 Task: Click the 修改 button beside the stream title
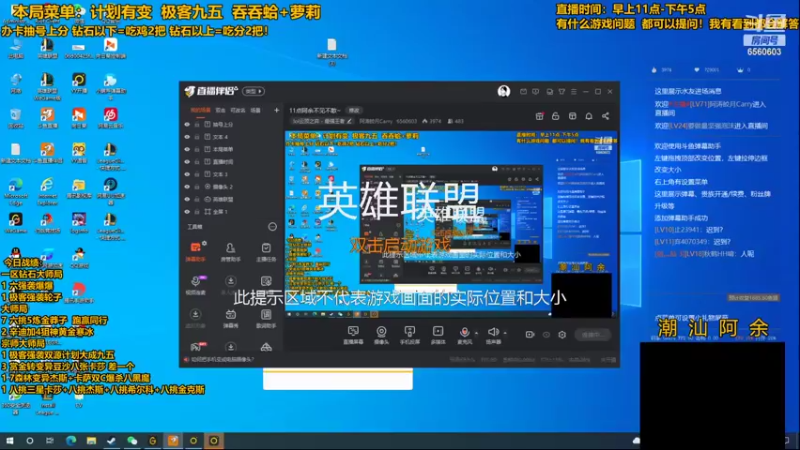pos(354,110)
